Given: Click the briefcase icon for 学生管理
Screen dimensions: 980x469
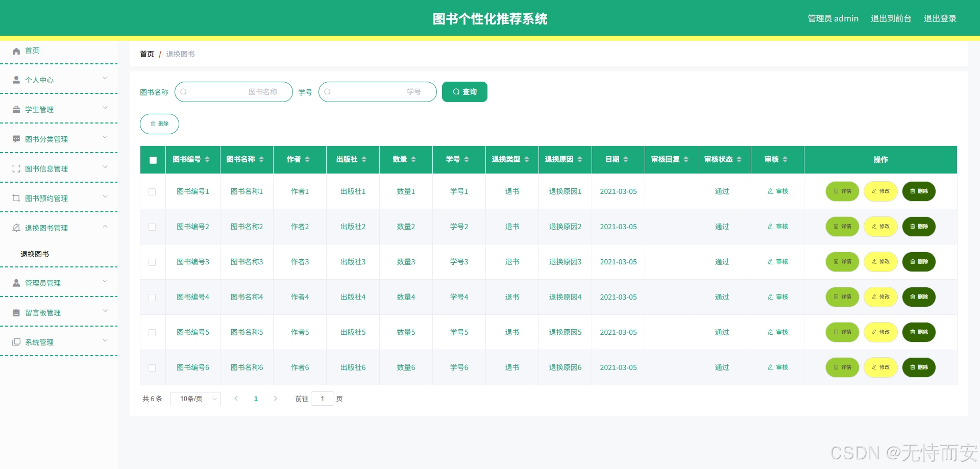Looking at the screenshot, I should coord(16,110).
